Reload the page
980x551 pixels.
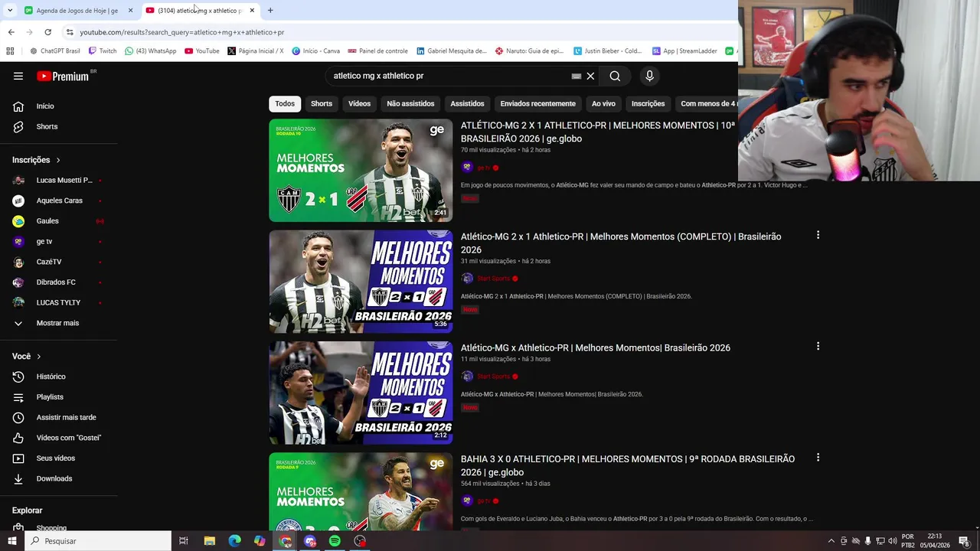[x=47, y=32]
